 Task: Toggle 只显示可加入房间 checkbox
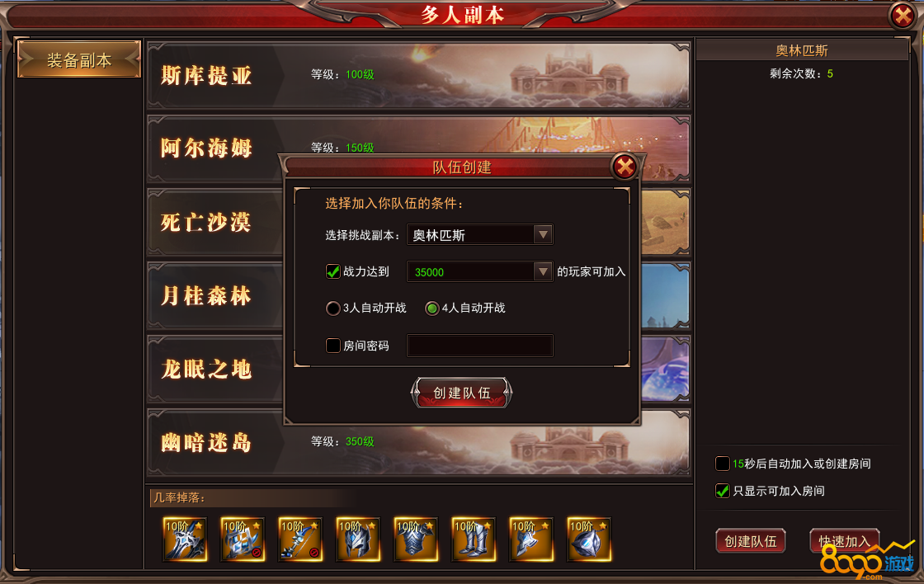(723, 491)
